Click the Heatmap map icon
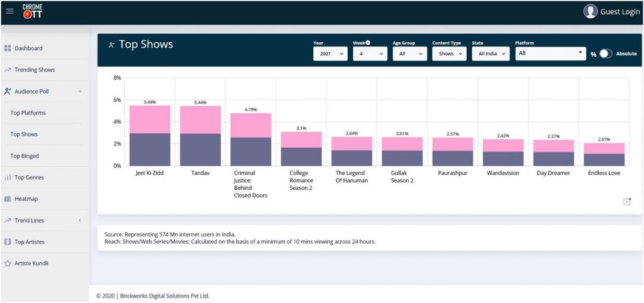Screen dimensions: 644x303 click(8, 199)
